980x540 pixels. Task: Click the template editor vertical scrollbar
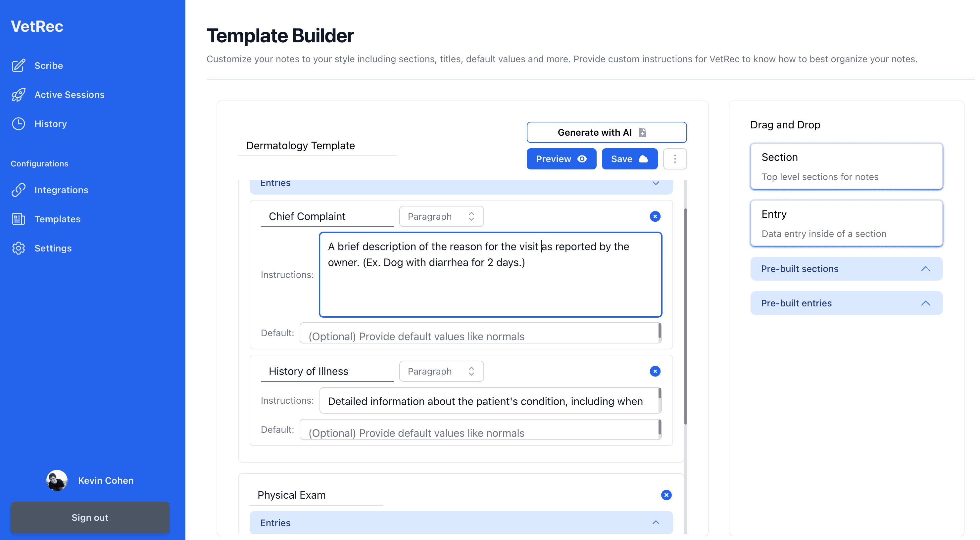click(x=685, y=316)
